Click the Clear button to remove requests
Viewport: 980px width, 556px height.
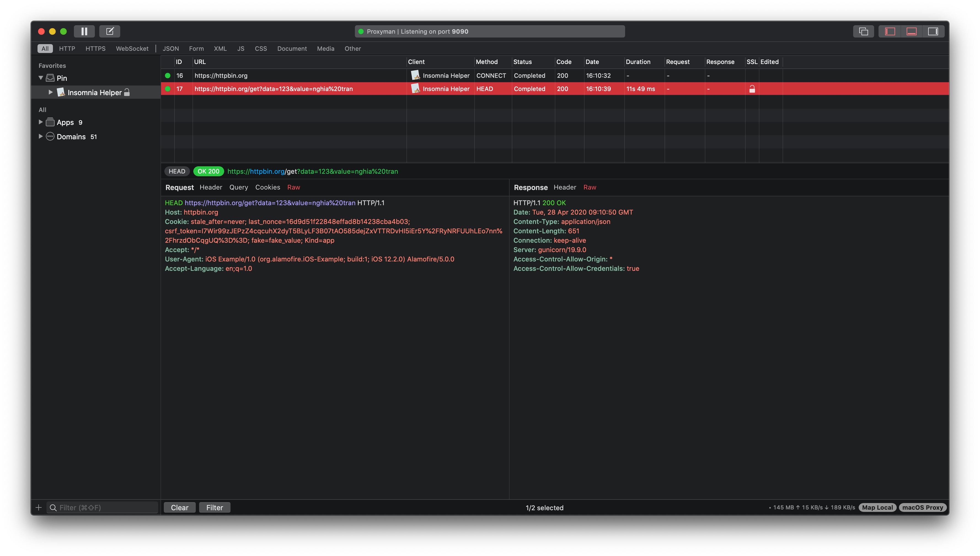tap(179, 507)
